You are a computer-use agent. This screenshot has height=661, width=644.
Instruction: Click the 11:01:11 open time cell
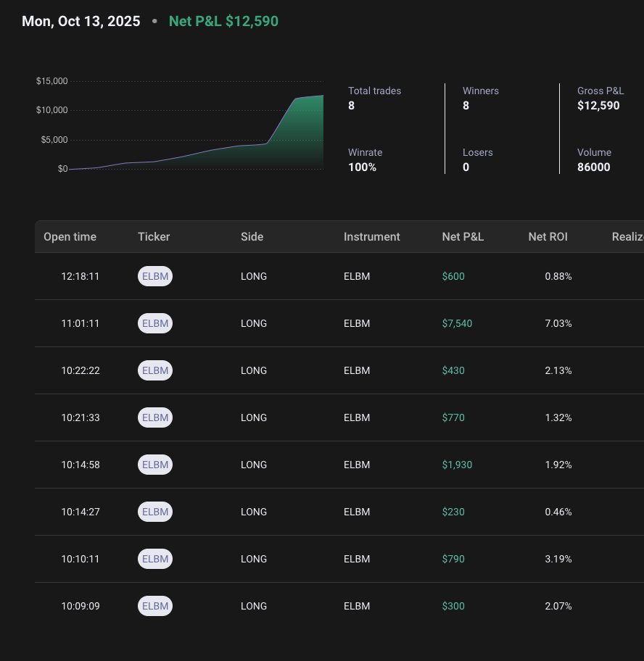(x=80, y=323)
